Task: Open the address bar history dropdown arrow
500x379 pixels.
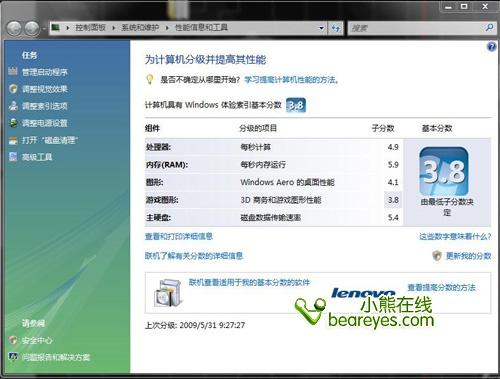Action: [x=321, y=28]
